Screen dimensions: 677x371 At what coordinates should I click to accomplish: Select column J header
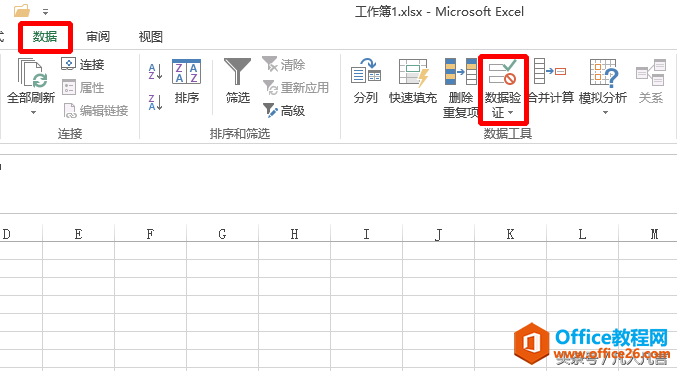[439, 234]
